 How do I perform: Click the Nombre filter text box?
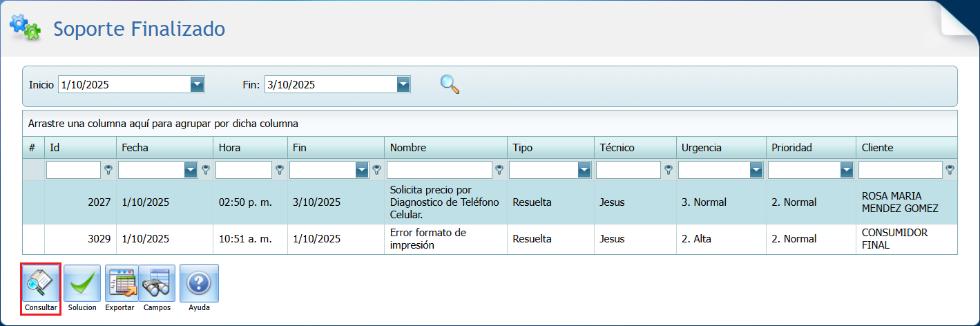pyautogui.click(x=439, y=170)
